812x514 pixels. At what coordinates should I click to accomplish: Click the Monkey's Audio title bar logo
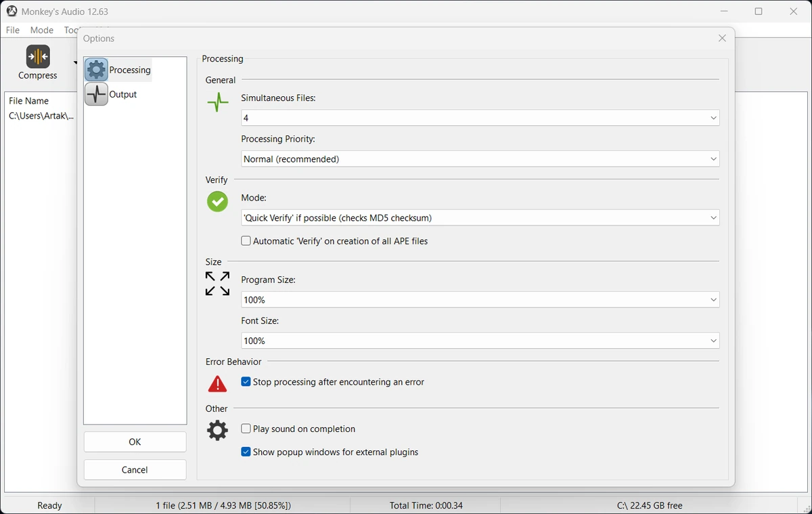point(12,12)
